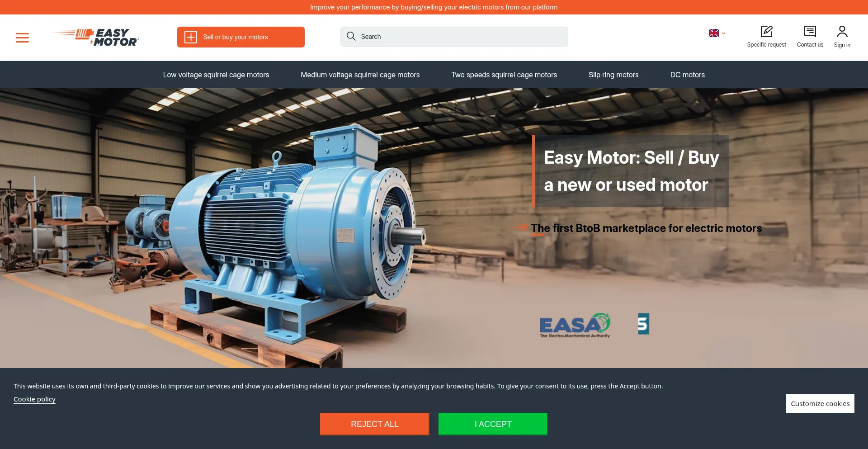
Task: Open the Cookie policy link
Action: 34,399
